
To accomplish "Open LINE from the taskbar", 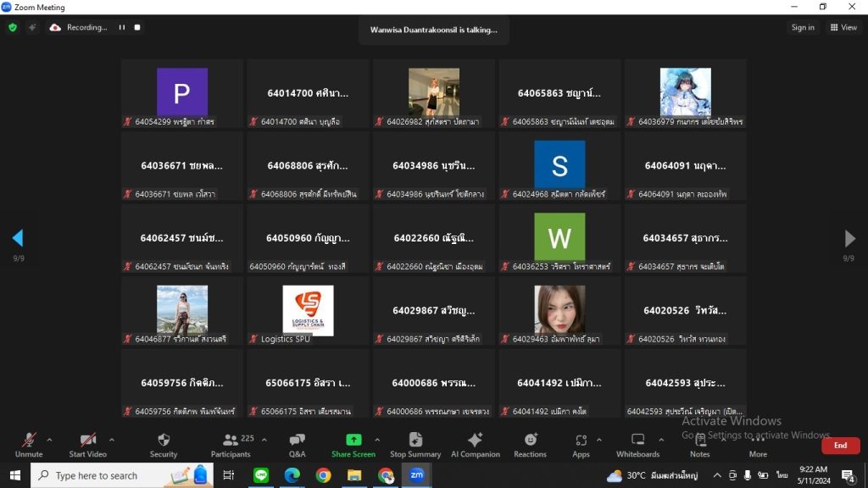I will (261, 475).
